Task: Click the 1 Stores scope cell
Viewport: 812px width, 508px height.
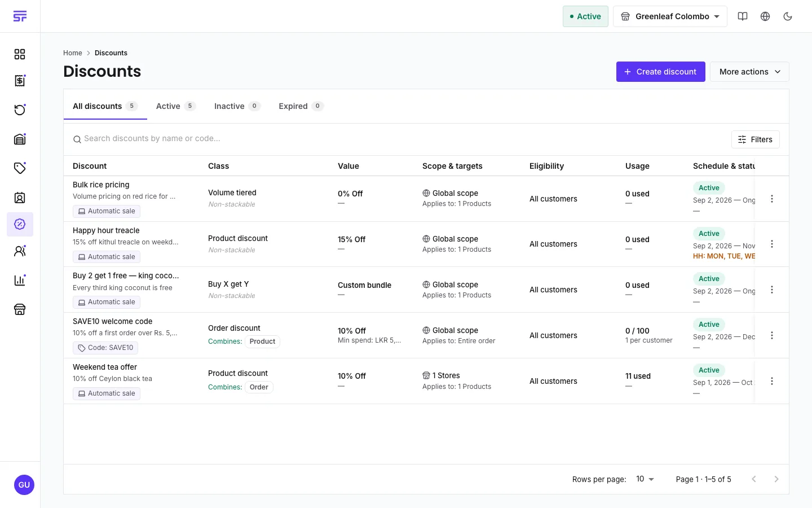Action: pyautogui.click(x=441, y=375)
